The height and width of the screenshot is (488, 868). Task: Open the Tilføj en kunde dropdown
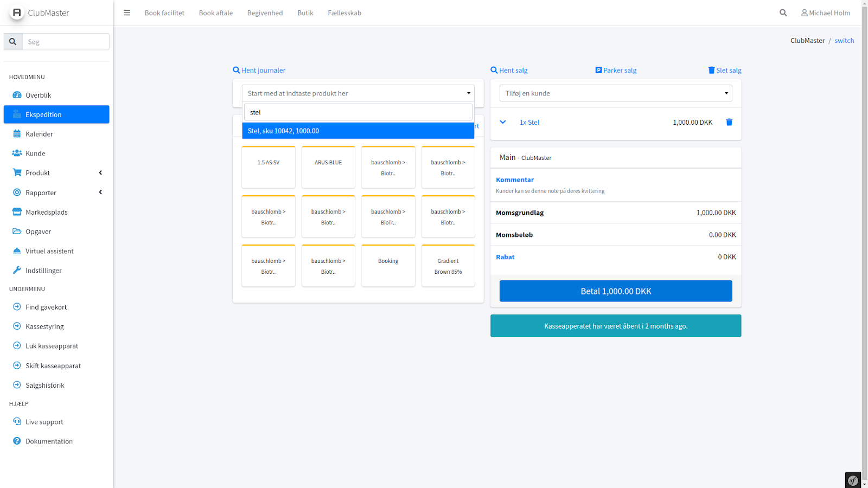[615, 93]
